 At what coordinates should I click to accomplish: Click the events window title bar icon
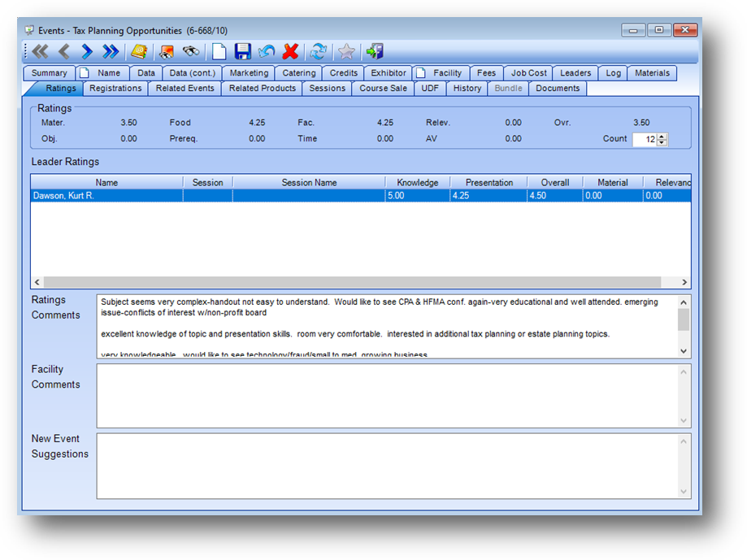29,30
